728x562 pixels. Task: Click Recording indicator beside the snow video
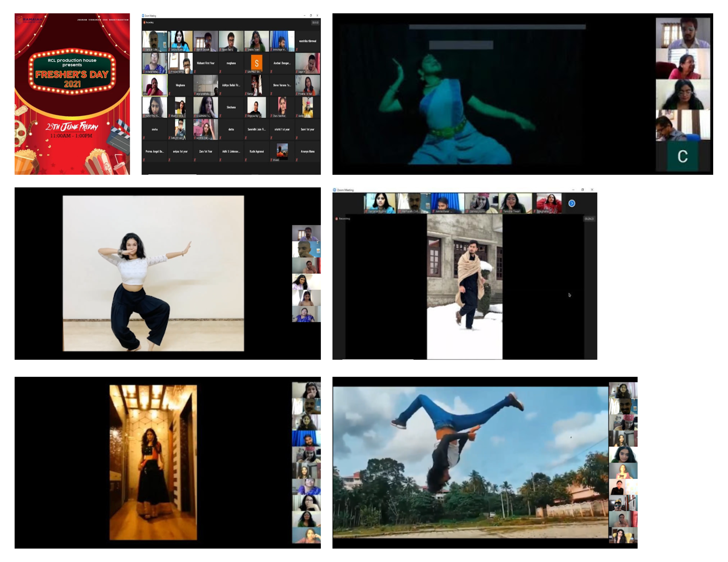336,219
